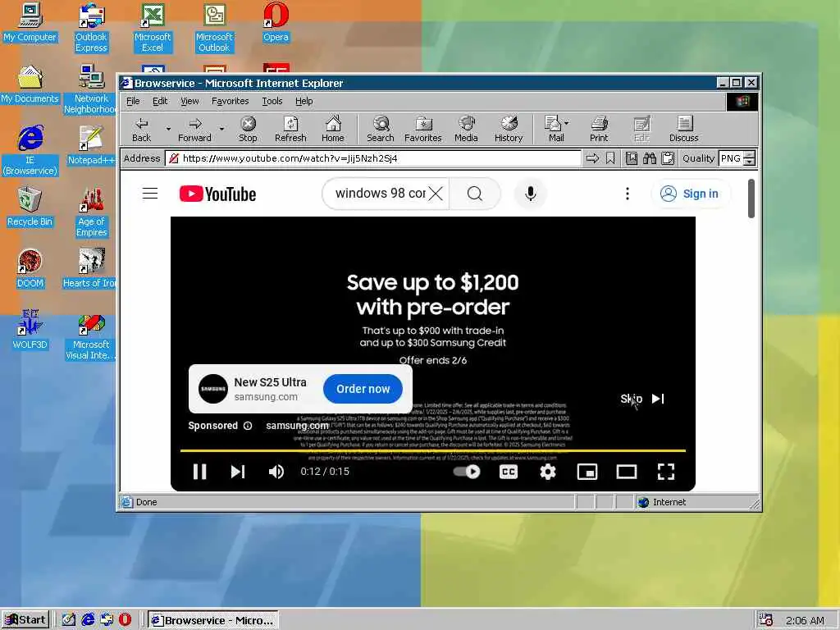Select the DOOM desktop shortcut
The image size is (840, 630).
click(30, 268)
